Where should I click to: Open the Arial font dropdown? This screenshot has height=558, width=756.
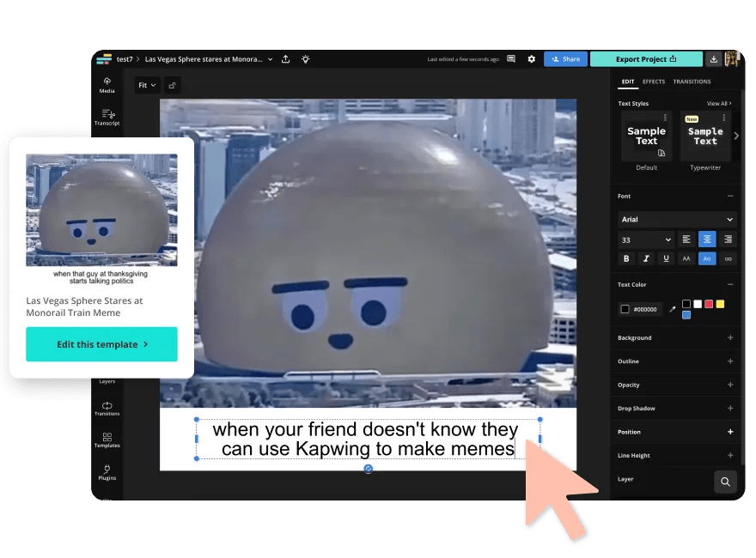(x=677, y=219)
